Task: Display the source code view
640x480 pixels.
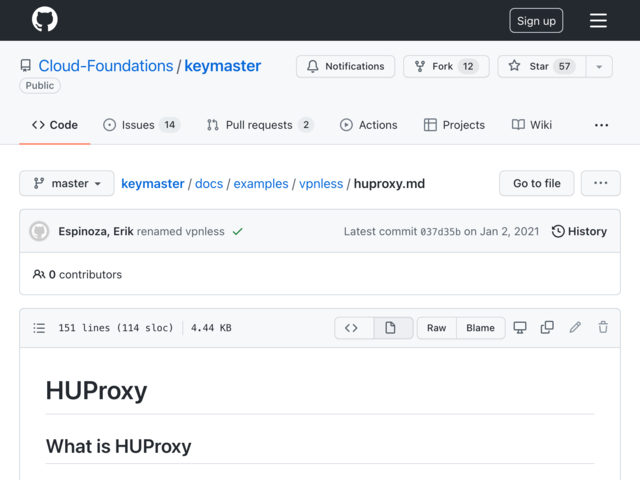Action: click(x=353, y=328)
